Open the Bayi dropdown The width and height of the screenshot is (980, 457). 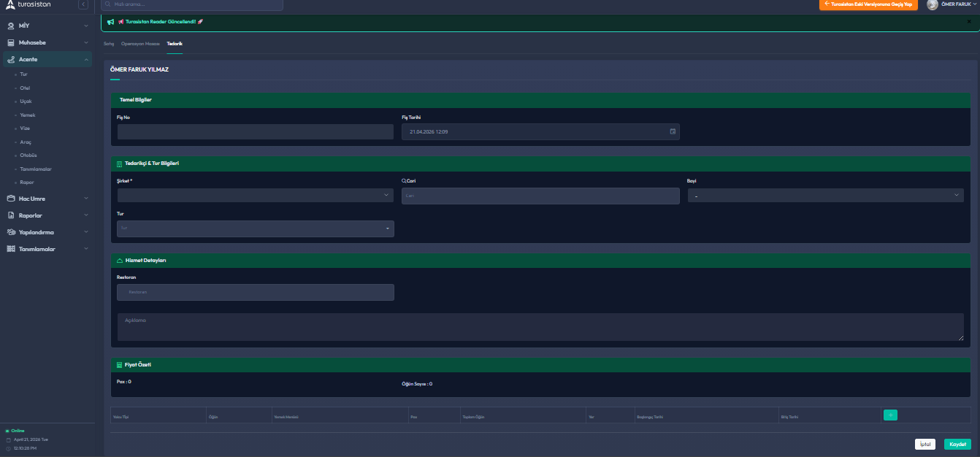point(825,195)
